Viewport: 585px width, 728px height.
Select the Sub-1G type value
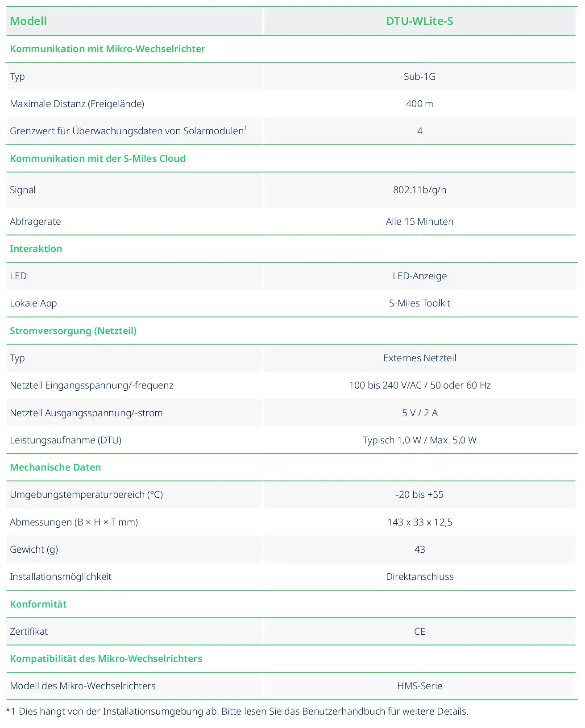point(419,76)
